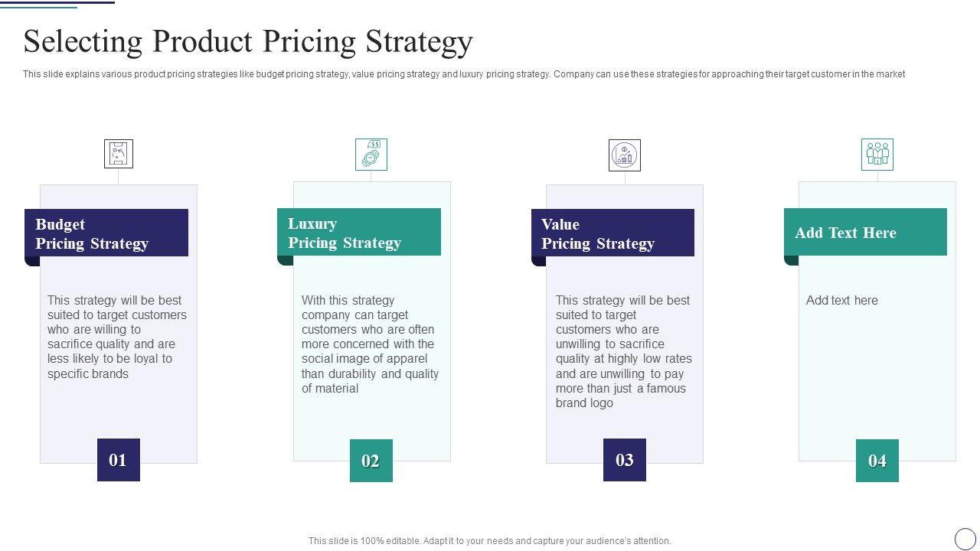This screenshot has width=980, height=551.
Task: Click the Budget Pricing Strategy header
Action: pyautogui.click(x=106, y=233)
